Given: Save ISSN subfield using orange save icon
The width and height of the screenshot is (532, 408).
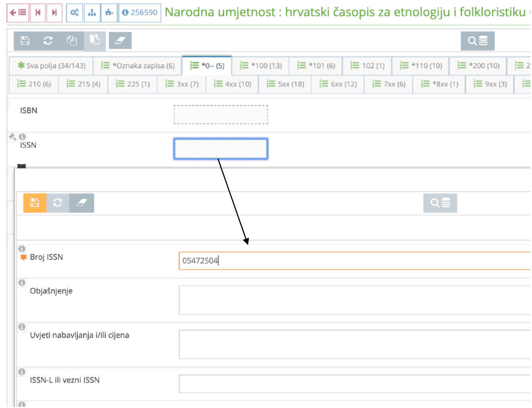Looking at the screenshot, I should (35, 203).
